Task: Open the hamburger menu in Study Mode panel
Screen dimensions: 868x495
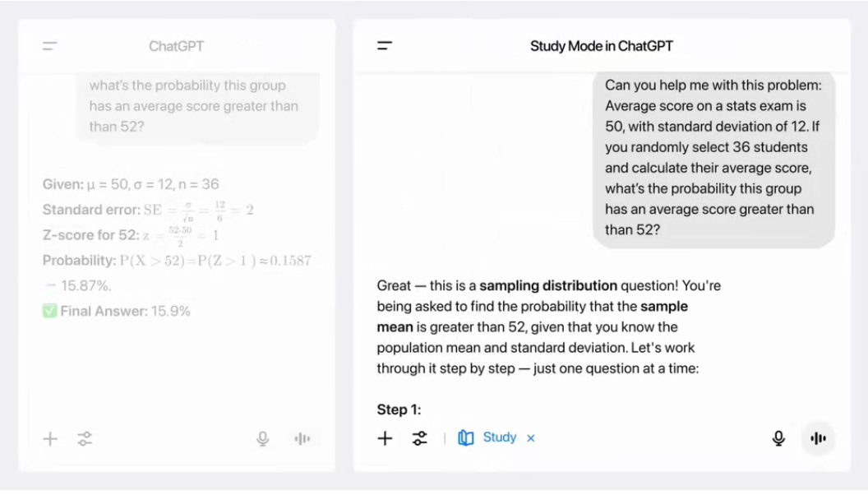Action: pos(385,45)
